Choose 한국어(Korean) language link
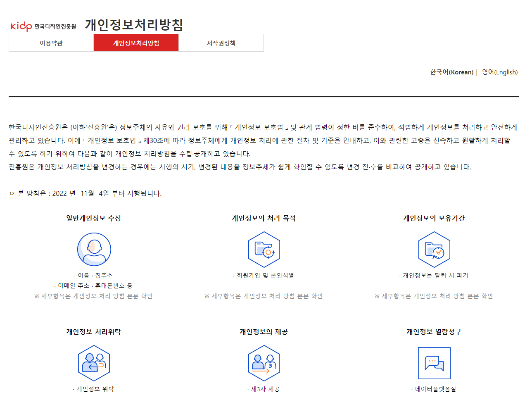Screen dimensions: 532x395 click(x=451, y=72)
